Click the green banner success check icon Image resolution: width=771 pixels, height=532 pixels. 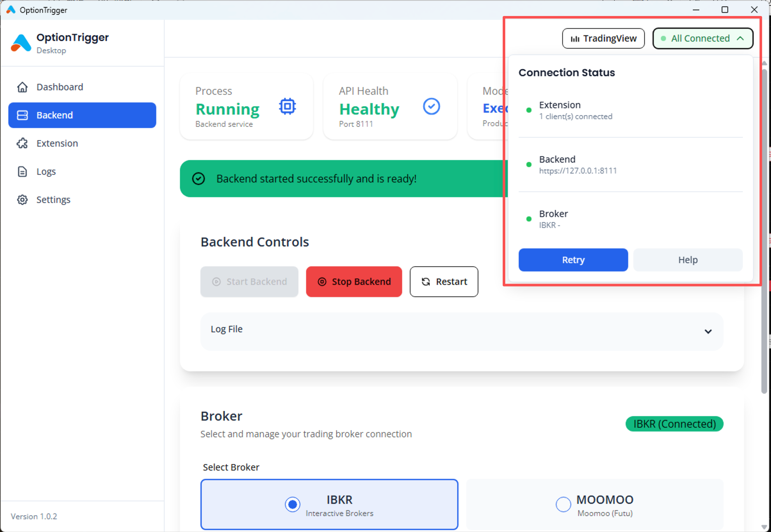(198, 179)
